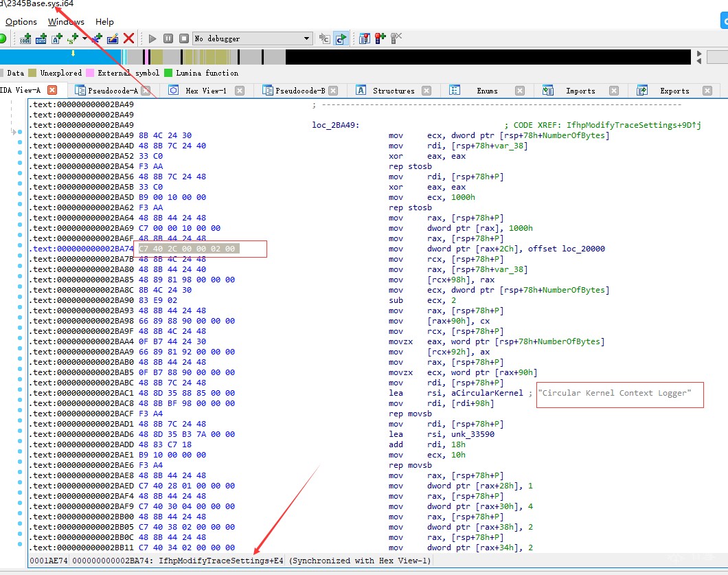728x575 pixels.
Task: Click the delete breakpoint icon
Action: point(396,38)
